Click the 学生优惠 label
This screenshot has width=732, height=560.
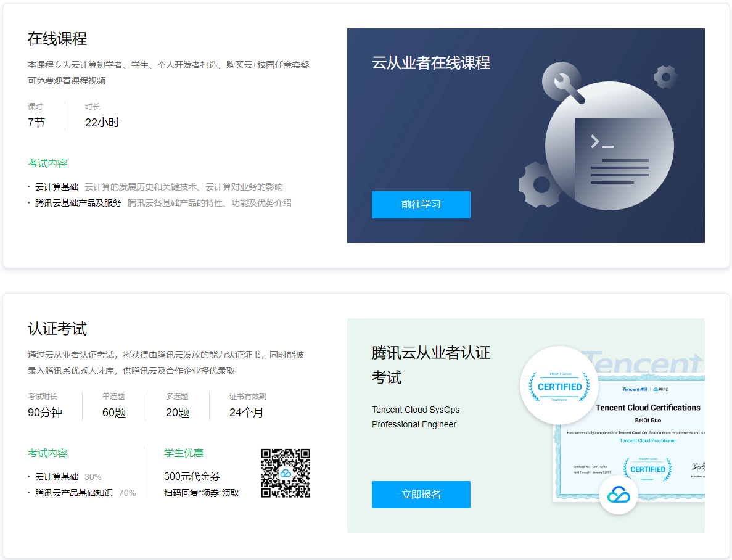[184, 453]
